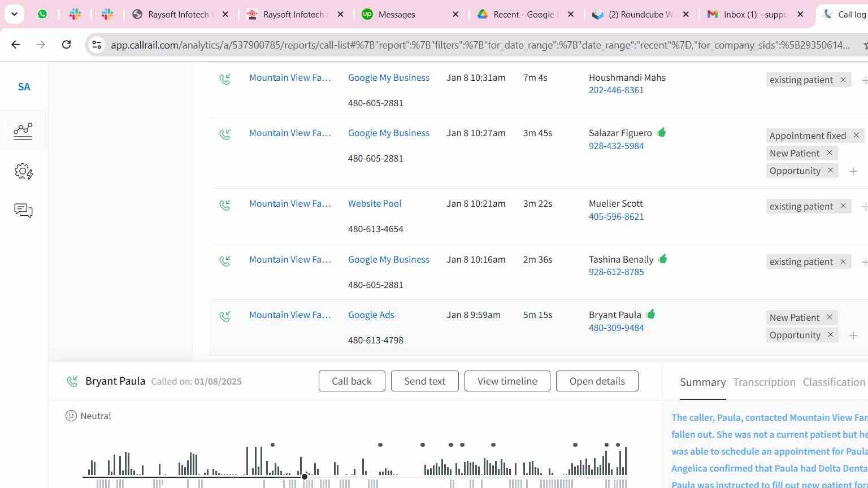Click thumbs-up icon next to Tashina Benally

[x=662, y=259]
